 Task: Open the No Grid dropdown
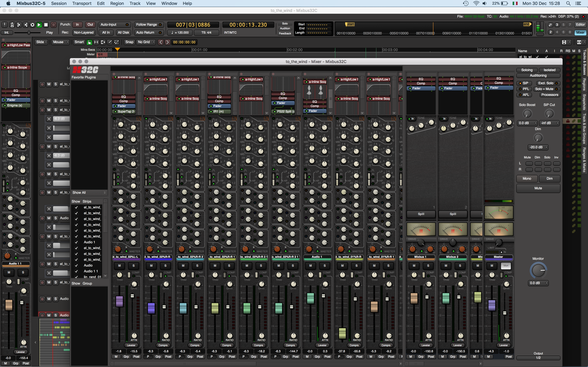coord(146,42)
